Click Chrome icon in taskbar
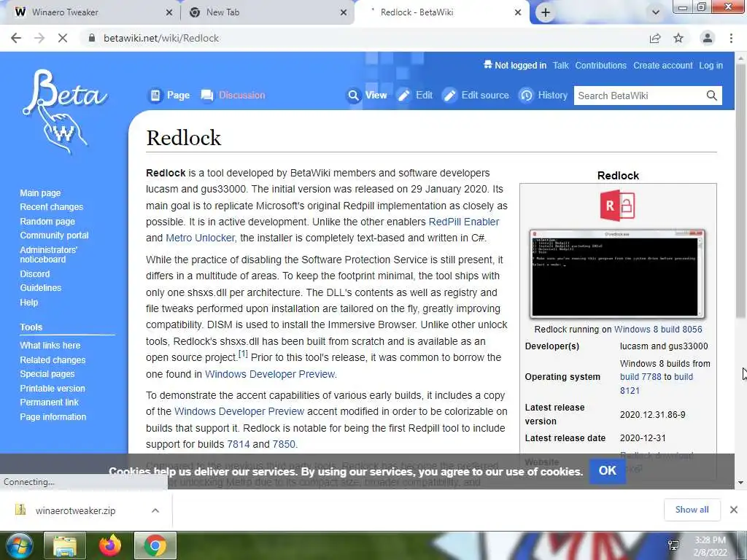Viewport: 747px width, 560px height. (x=155, y=545)
